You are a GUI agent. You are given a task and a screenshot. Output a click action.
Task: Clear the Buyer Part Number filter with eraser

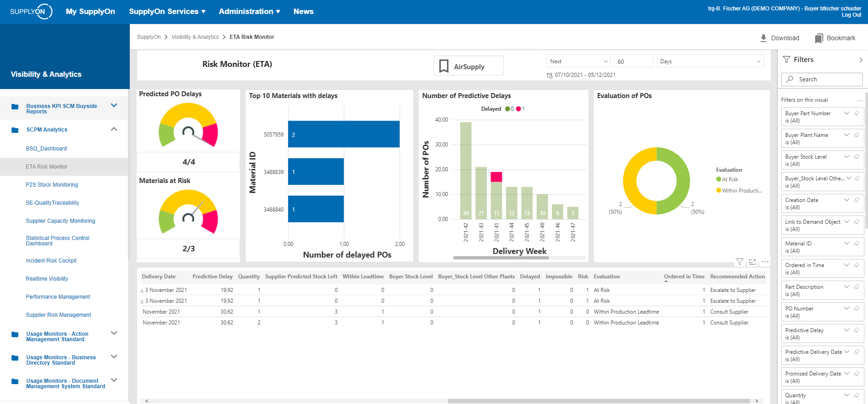pyautogui.click(x=857, y=113)
